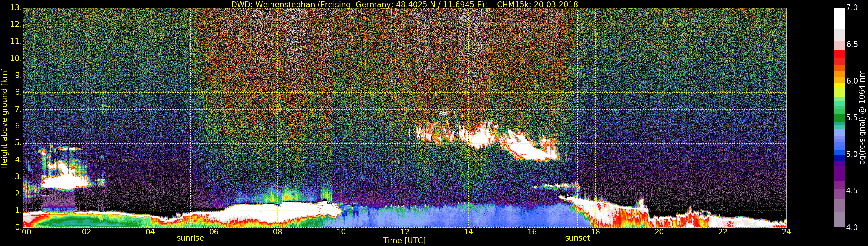
Task: Click the y-axis tick label '6.'
Action: 18,126
